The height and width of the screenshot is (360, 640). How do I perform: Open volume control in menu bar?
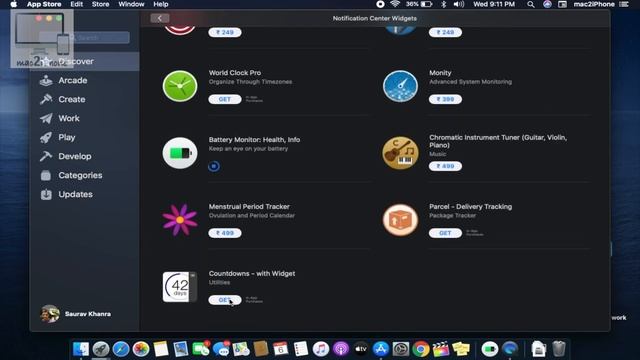coord(459,4)
